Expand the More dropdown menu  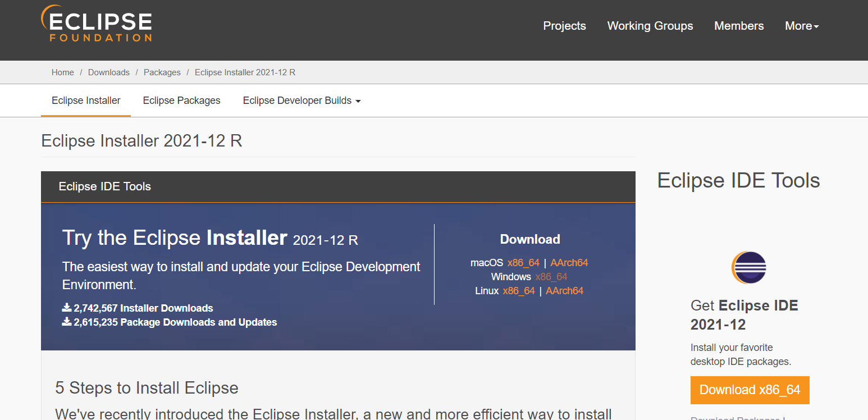point(802,26)
